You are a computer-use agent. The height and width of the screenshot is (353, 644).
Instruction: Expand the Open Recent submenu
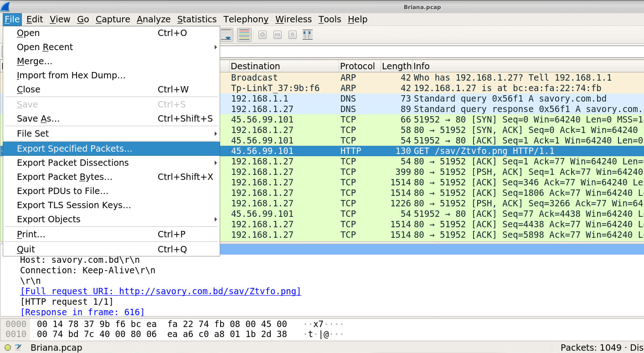click(x=111, y=47)
